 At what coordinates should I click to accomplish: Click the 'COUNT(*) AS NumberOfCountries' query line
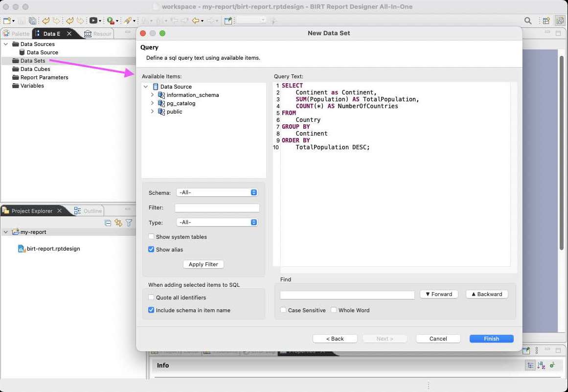347,106
